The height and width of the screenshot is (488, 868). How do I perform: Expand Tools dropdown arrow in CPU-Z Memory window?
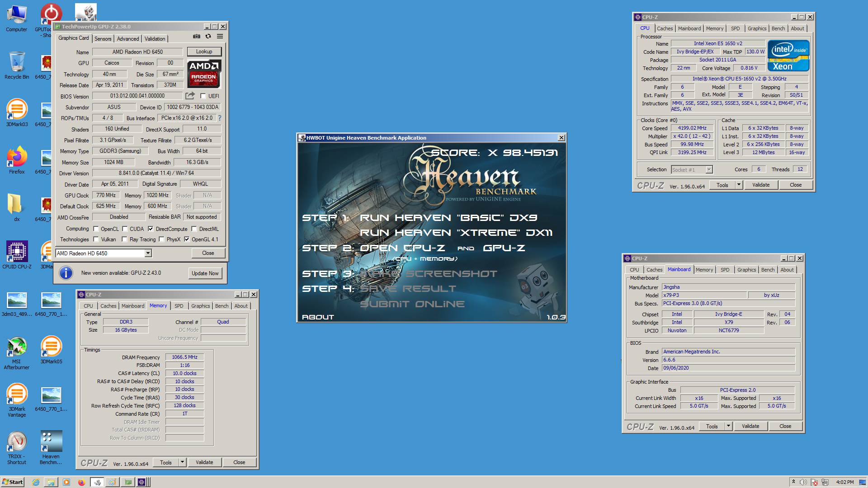pyautogui.click(x=182, y=462)
